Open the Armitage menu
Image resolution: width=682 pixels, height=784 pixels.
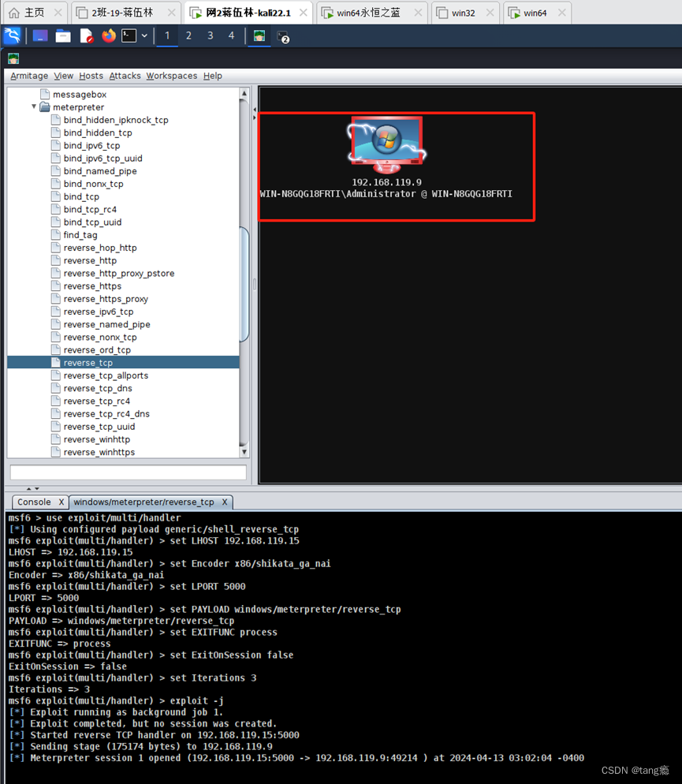pyautogui.click(x=29, y=76)
